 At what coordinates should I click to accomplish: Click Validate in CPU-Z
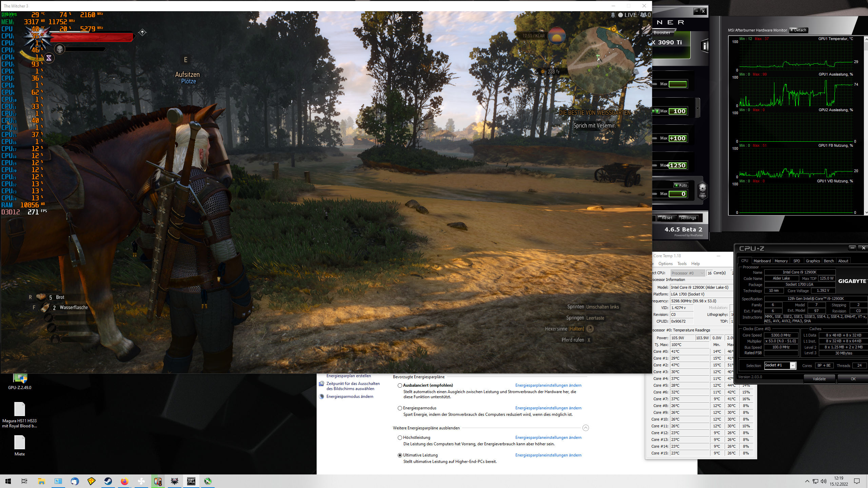point(819,379)
